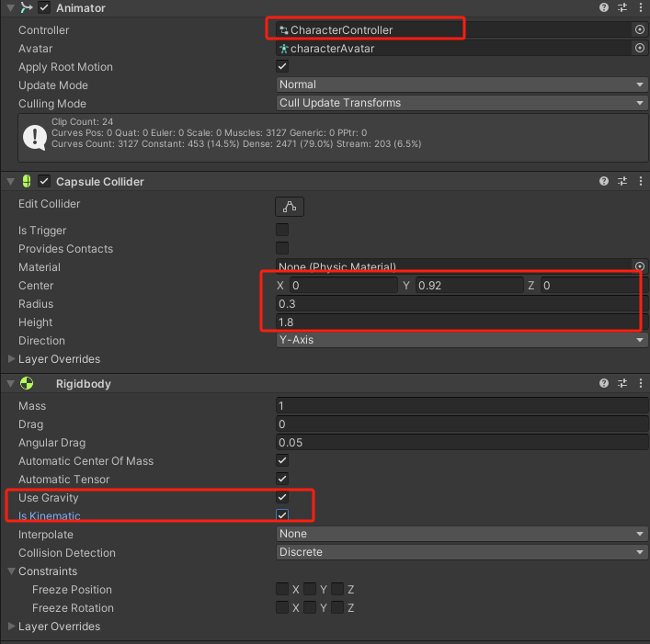Open Animator preset selector icon

(x=622, y=7)
